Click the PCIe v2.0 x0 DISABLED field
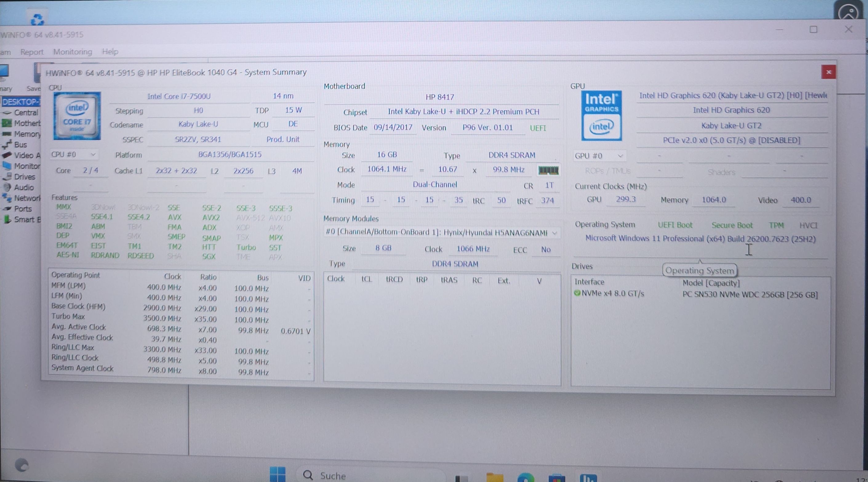868x482 pixels. click(731, 140)
